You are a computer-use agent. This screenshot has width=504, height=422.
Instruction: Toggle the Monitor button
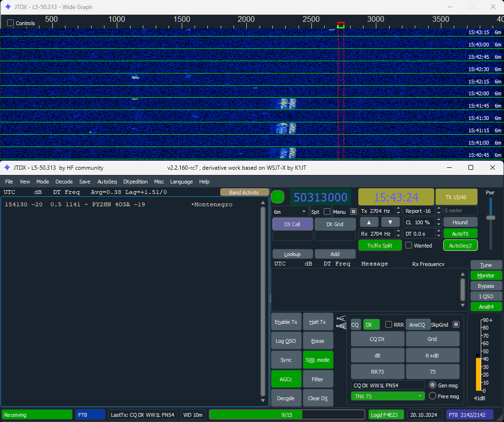tap(486, 275)
